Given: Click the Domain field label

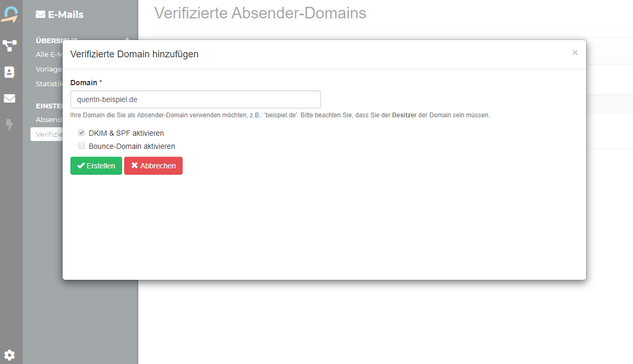Looking at the screenshot, I should click(x=86, y=83).
